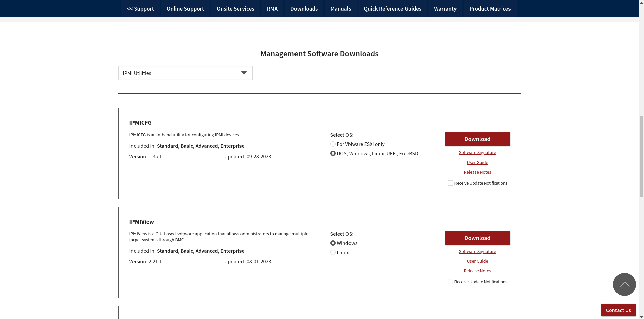Viewport: 644px width, 319px height.
Task: Open IPMICFG User Guide link
Action: point(477,162)
